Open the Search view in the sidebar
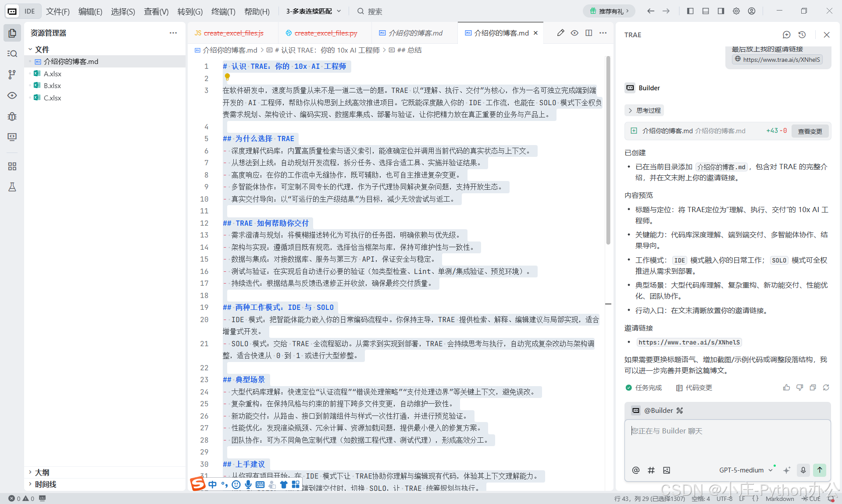 12,53
